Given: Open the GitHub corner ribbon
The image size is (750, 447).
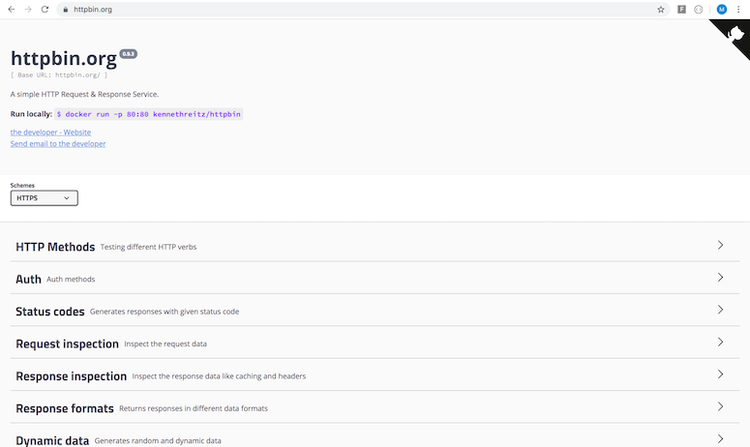Looking at the screenshot, I should pos(734,34).
